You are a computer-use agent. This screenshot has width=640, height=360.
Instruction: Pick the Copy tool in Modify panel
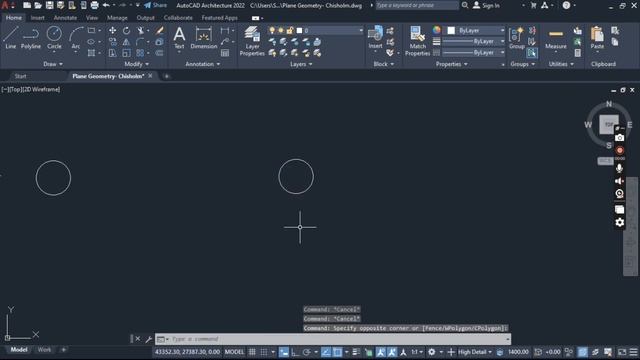click(x=112, y=42)
